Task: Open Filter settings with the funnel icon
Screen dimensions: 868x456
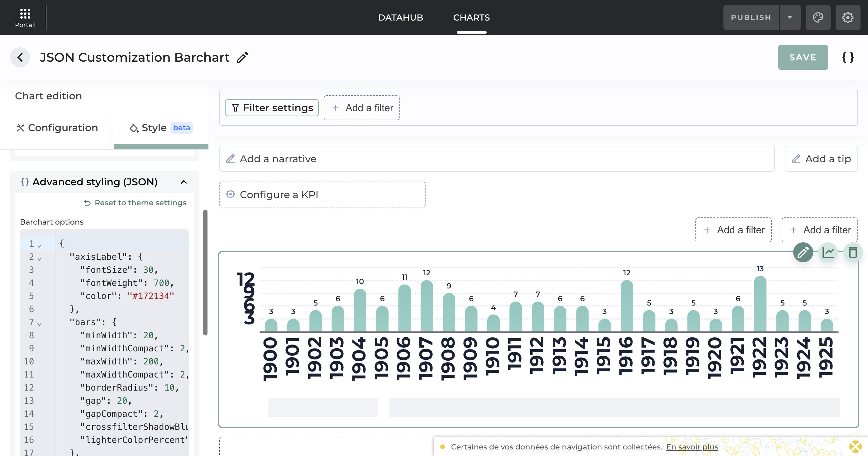Action: pyautogui.click(x=236, y=108)
